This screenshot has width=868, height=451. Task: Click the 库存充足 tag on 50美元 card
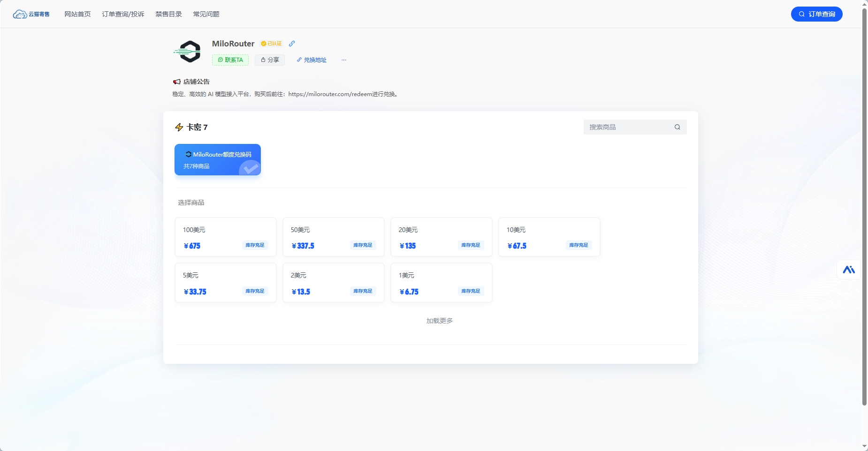click(363, 245)
